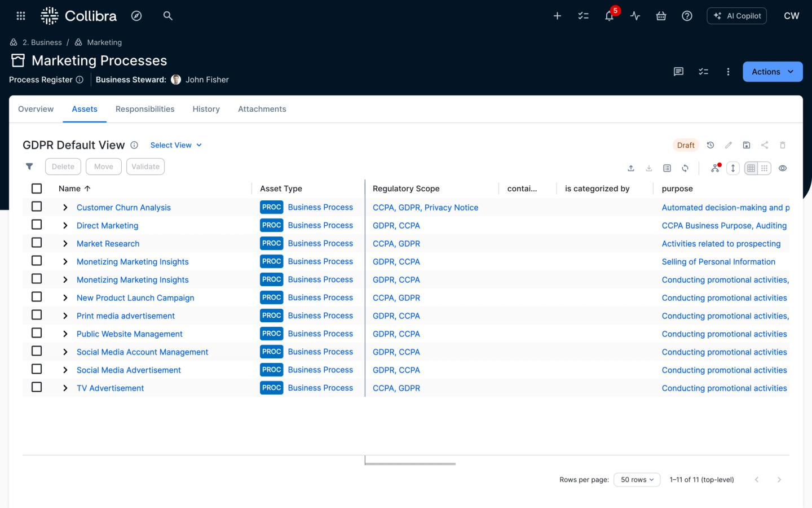Check the Customer Churn Analysis checkbox
The image size is (812, 508).
tap(37, 207)
